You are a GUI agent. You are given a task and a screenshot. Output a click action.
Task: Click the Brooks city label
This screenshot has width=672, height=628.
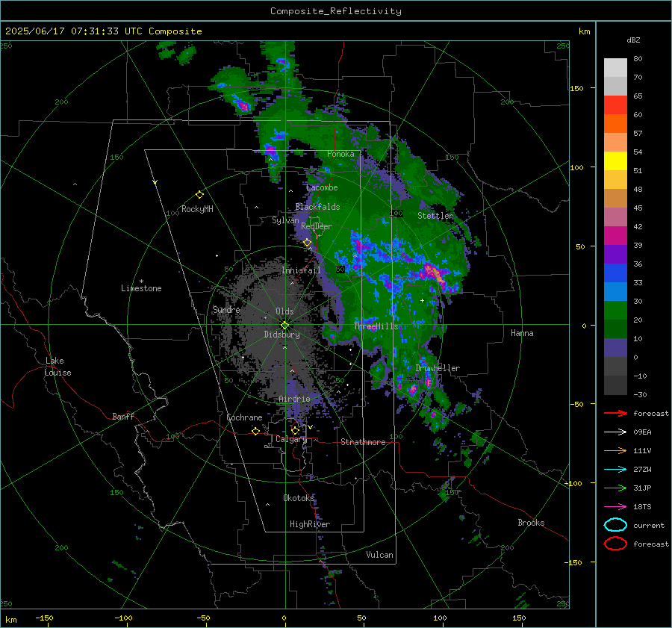(531, 523)
